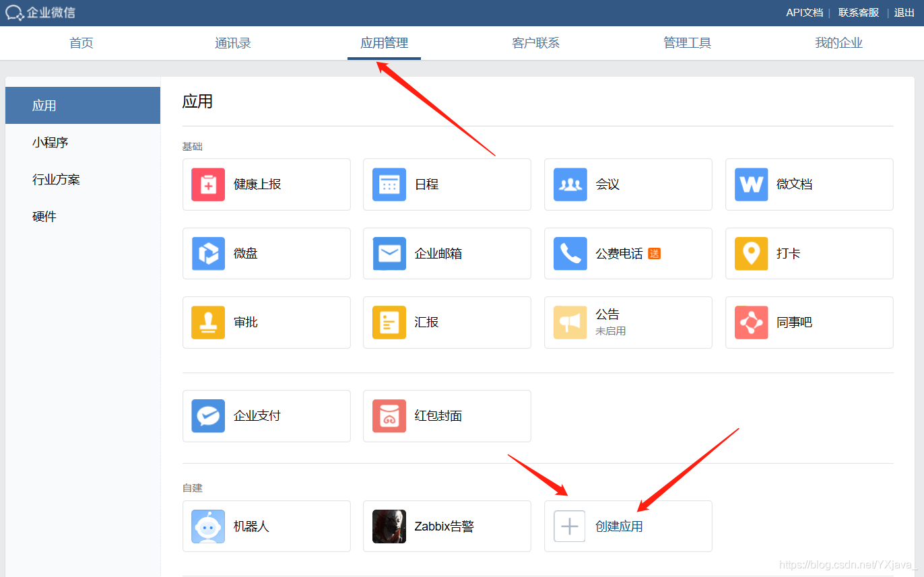The width and height of the screenshot is (924, 577).
Task: Open the 企业支付 payment icon
Action: tap(208, 416)
